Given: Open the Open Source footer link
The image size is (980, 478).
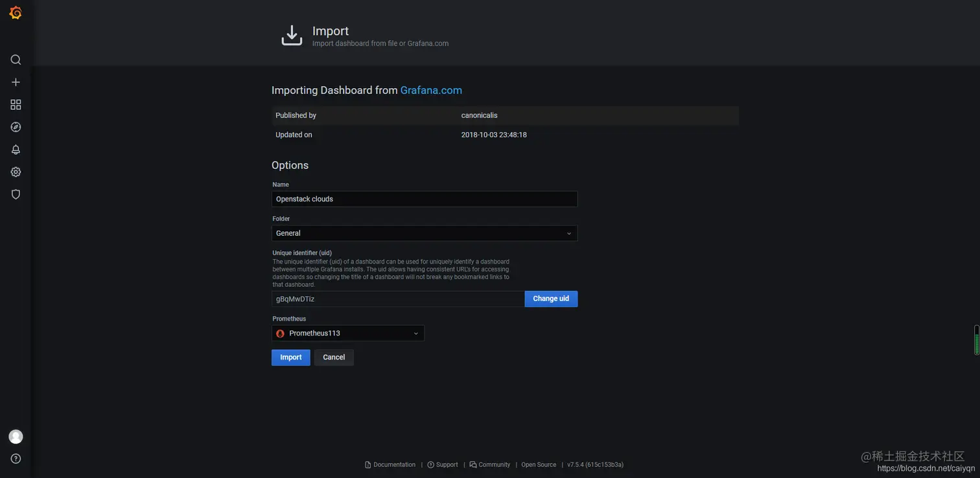Looking at the screenshot, I should pyautogui.click(x=539, y=464).
